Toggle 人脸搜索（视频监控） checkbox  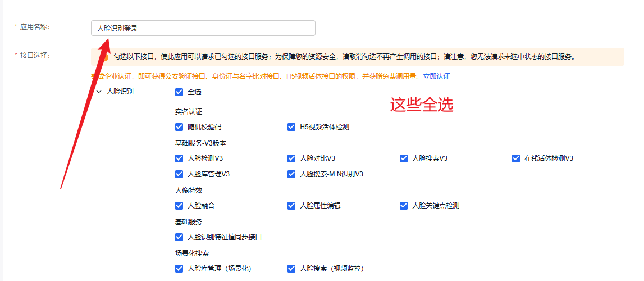pyautogui.click(x=291, y=268)
